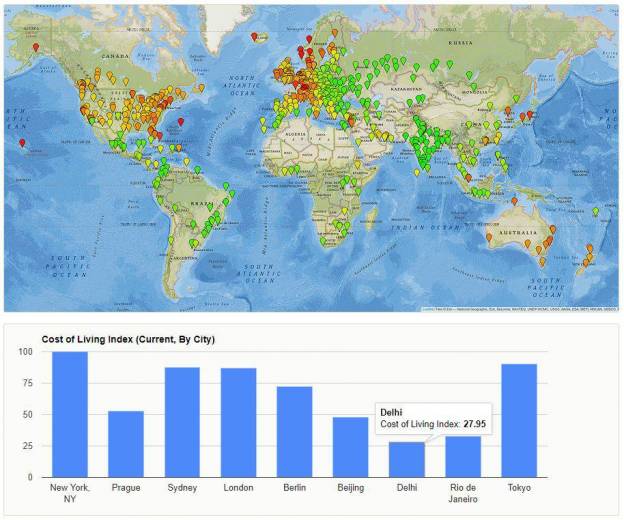The height and width of the screenshot is (520, 624).
Task: Select the isolated red pin near Bermuda
Action: coord(181,121)
